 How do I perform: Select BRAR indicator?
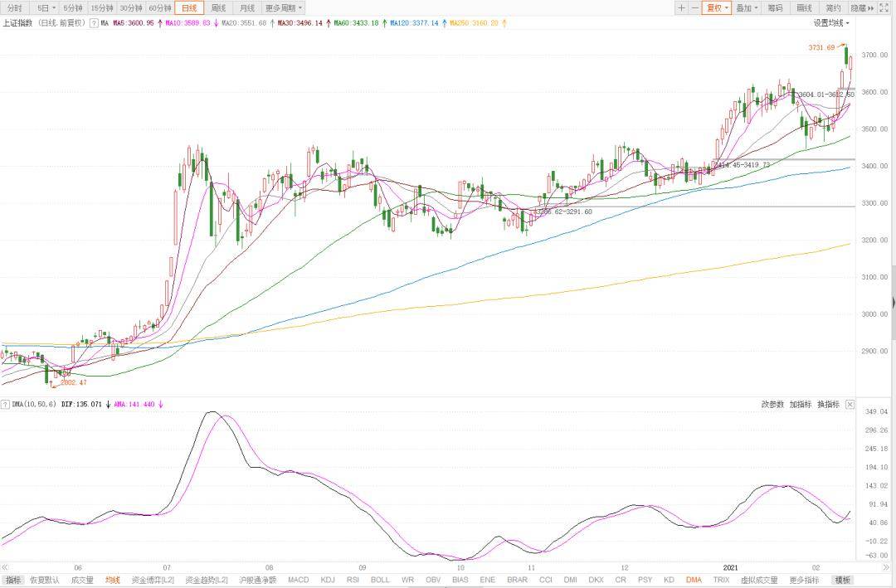pos(517,580)
